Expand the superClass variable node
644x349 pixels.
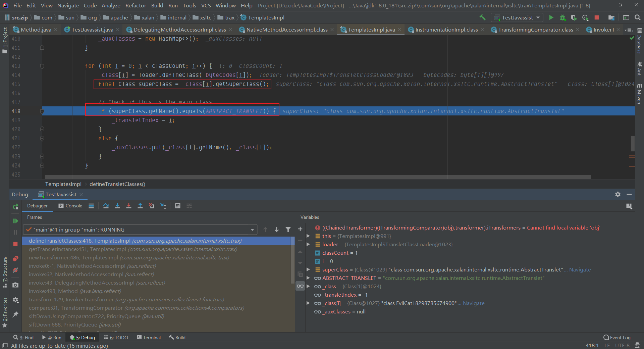tap(308, 269)
